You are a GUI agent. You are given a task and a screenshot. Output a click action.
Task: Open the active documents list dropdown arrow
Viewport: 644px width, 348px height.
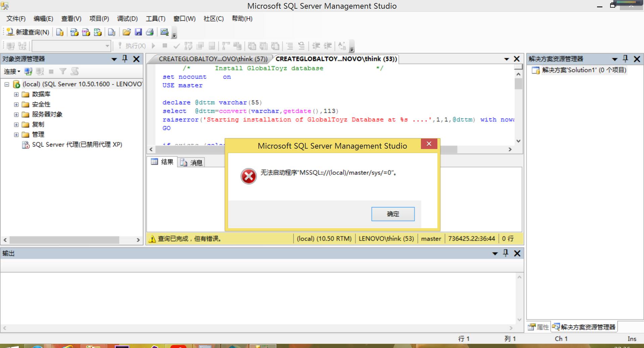[506, 59]
